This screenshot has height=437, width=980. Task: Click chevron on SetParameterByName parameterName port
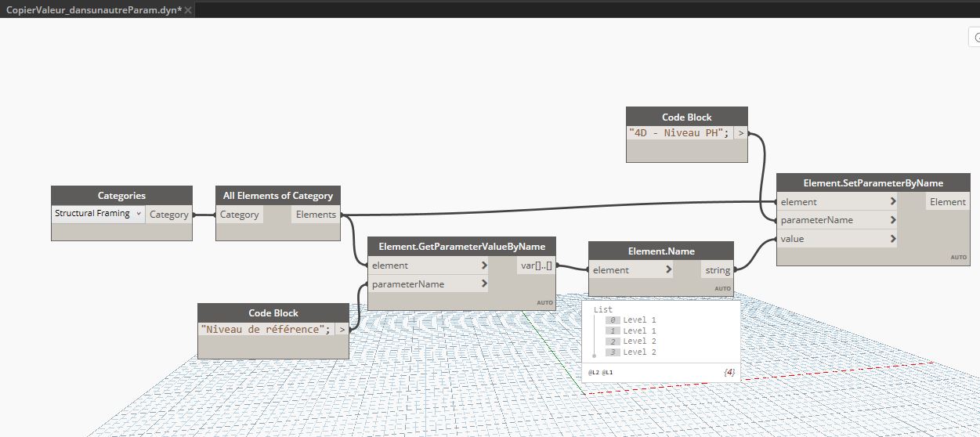(x=893, y=220)
